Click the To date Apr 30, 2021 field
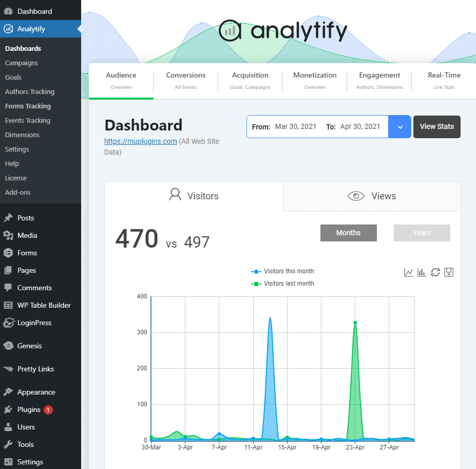The height and width of the screenshot is (469, 476). click(x=360, y=127)
